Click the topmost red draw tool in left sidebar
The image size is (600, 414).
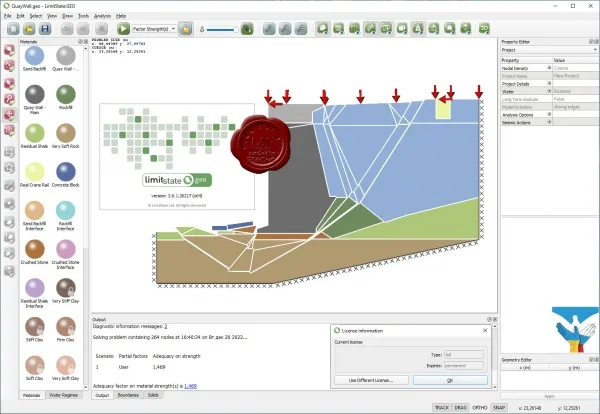coord(10,50)
